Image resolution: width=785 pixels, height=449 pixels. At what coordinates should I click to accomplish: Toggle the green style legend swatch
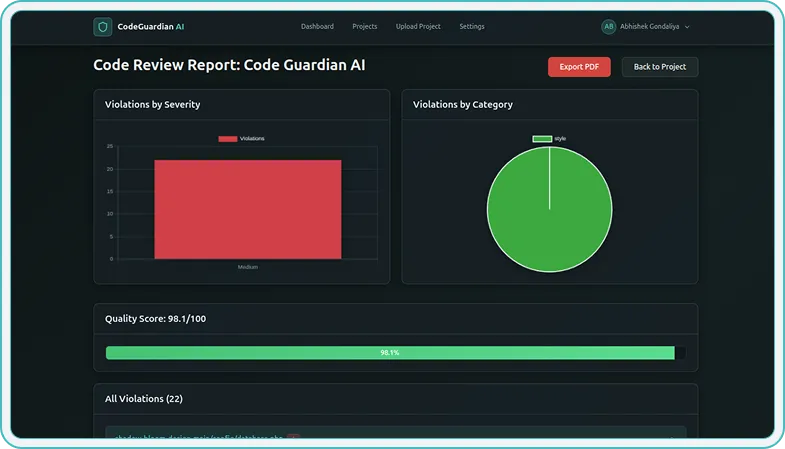pyautogui.click(x=542, y=138)
